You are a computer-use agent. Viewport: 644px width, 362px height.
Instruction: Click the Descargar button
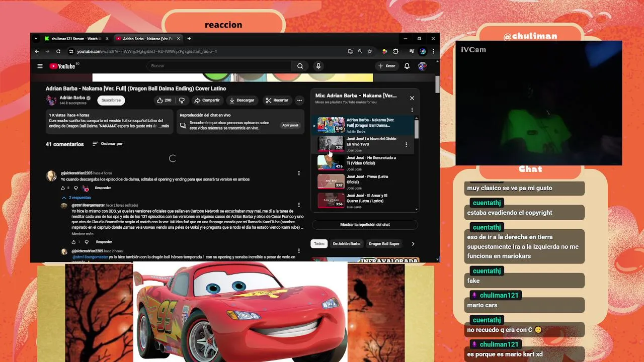pyautogui.click(x=242, y=100)
